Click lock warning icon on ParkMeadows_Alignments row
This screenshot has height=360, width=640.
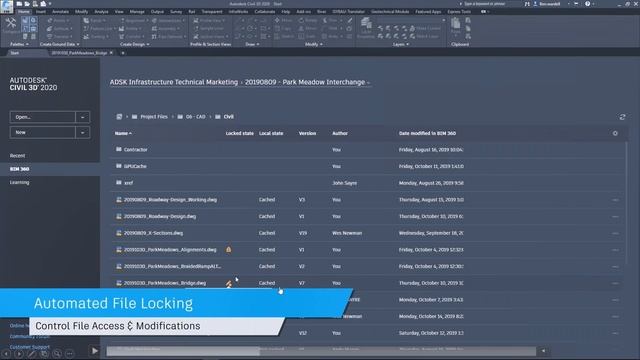point(229,249)
